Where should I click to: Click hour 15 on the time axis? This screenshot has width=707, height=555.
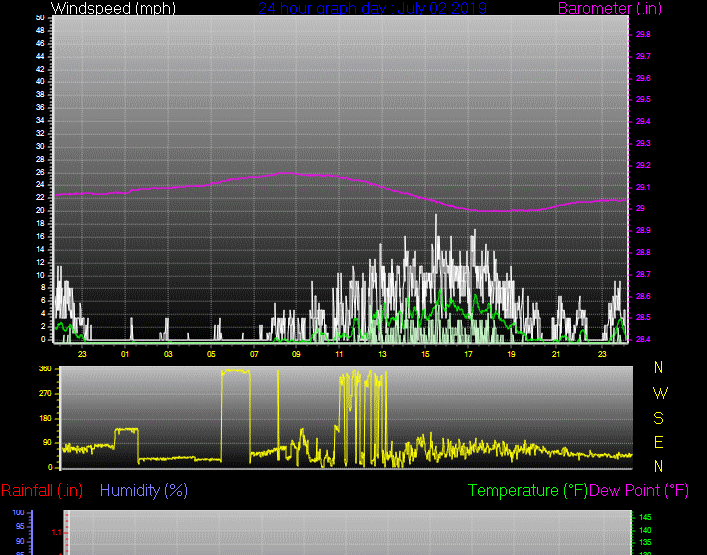point(425,354)
